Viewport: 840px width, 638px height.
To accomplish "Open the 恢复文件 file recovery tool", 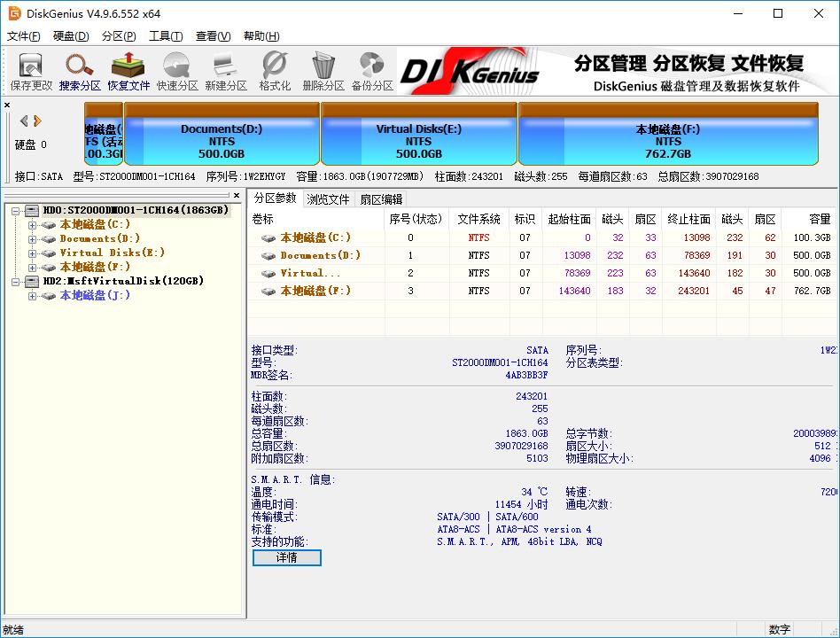I will click(x=128, y=71).
